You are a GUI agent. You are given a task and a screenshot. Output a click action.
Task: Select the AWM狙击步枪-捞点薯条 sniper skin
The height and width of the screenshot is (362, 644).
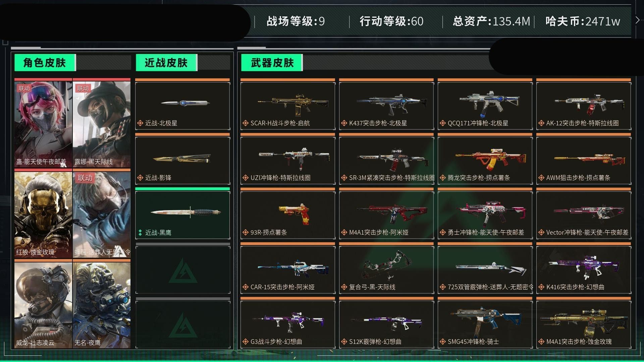pyautogui.click(x=584, y=160)
